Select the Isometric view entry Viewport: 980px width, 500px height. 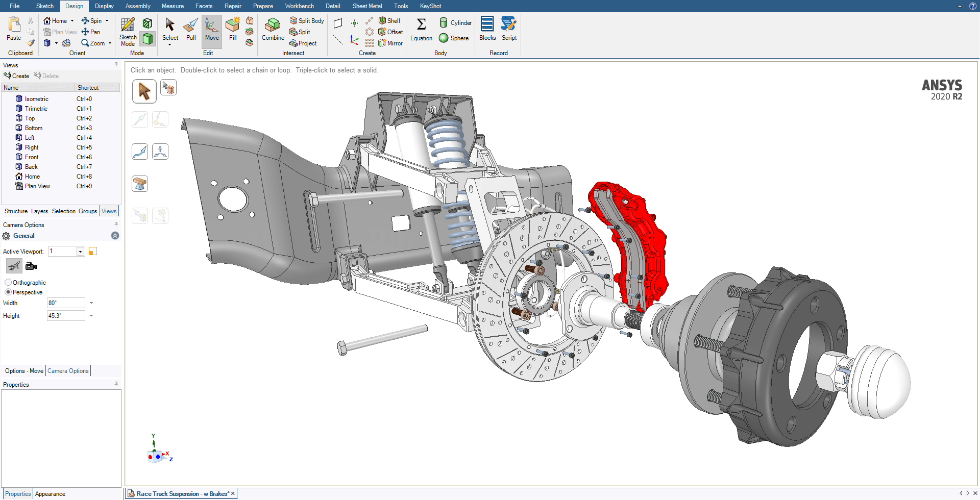point(36,98)
